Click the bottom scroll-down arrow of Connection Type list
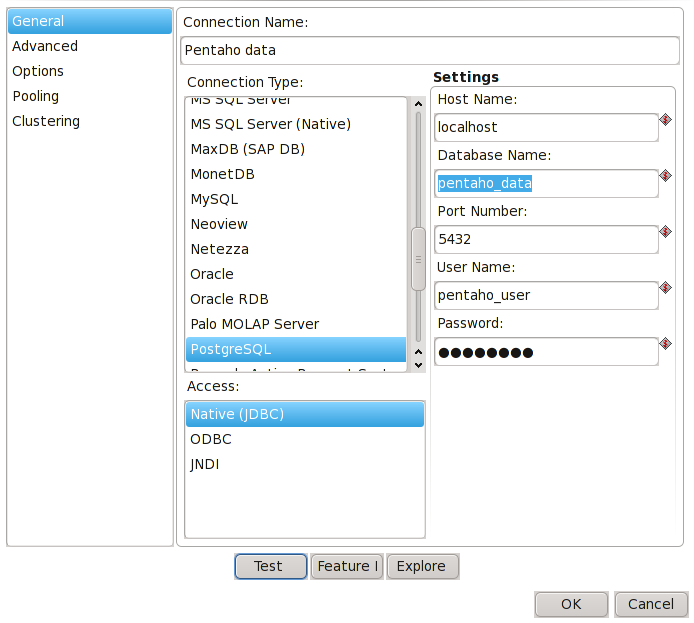The image size is (694, 623). [x=418, y=365]
